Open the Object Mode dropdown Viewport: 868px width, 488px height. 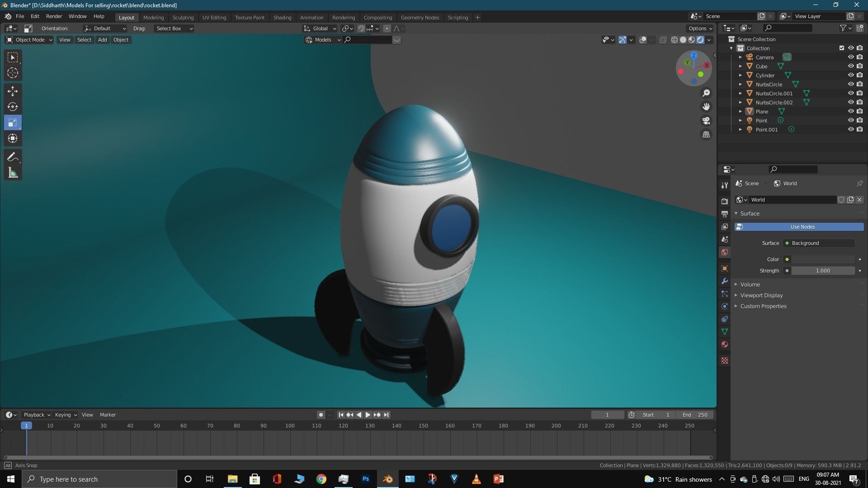29,40
